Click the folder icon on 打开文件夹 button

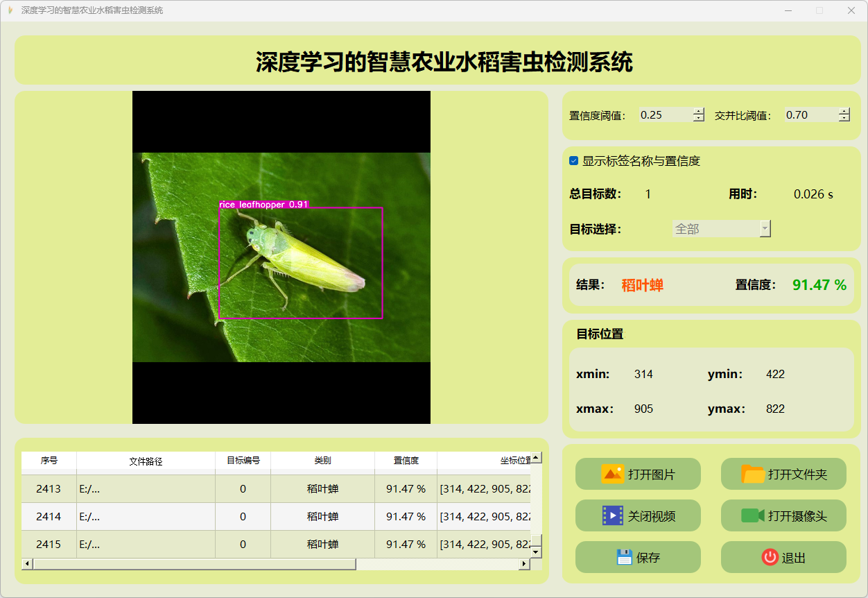753,474
